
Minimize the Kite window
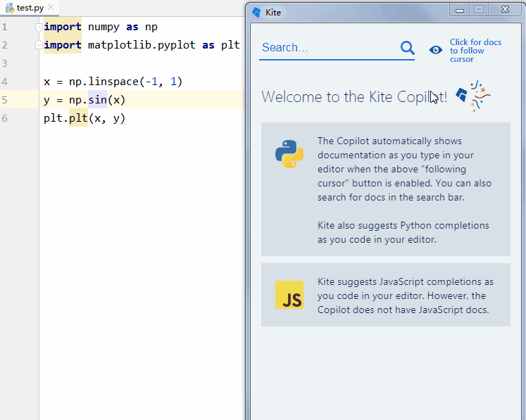pyautogui.click(x=460, y=10)
